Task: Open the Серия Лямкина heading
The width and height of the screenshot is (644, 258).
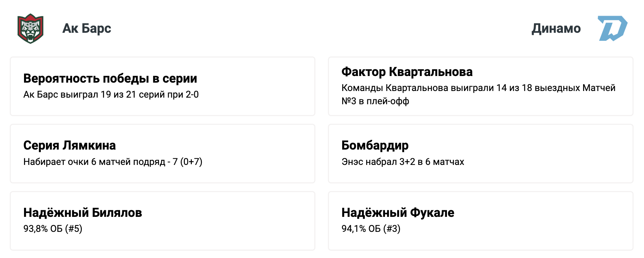Action: pos(70,145)
